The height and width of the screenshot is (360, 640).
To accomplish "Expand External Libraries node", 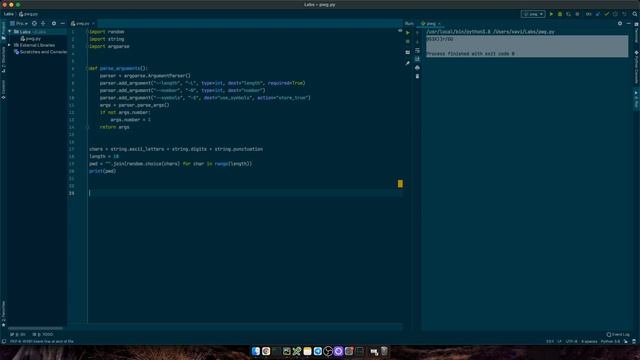I will pos(10,45).
